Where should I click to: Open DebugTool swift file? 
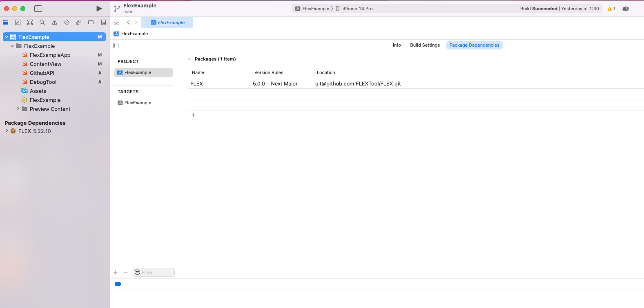[x=43, y=82]
